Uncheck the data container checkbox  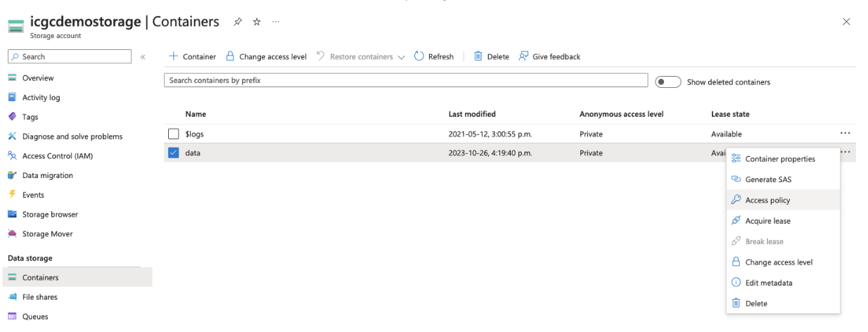click(x=174, y=153)
